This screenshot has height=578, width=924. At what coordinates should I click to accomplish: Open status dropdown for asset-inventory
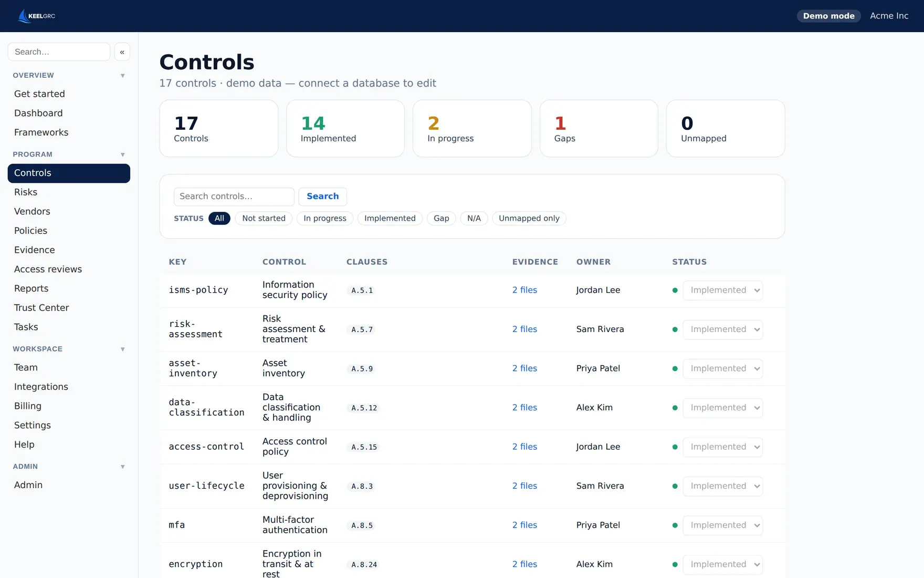coord(722,368)
